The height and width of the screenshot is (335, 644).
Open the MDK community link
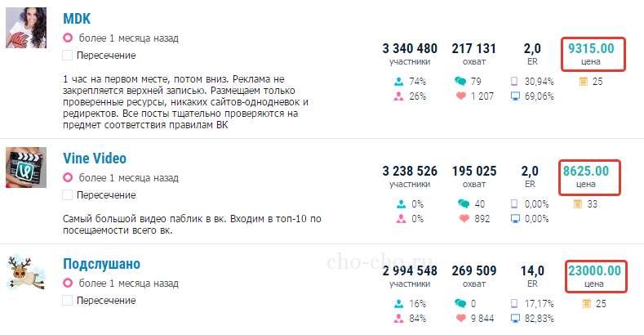tap(76, 18)
